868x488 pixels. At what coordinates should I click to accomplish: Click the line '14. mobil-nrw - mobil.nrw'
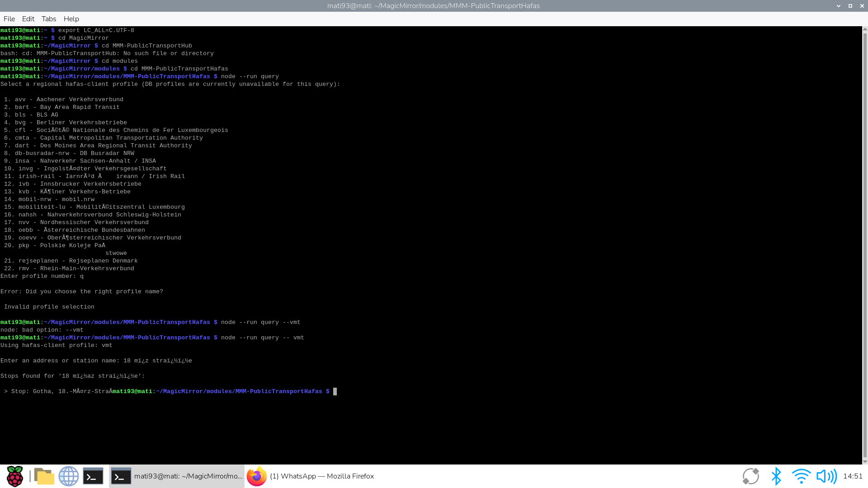(x=49, y=199)
